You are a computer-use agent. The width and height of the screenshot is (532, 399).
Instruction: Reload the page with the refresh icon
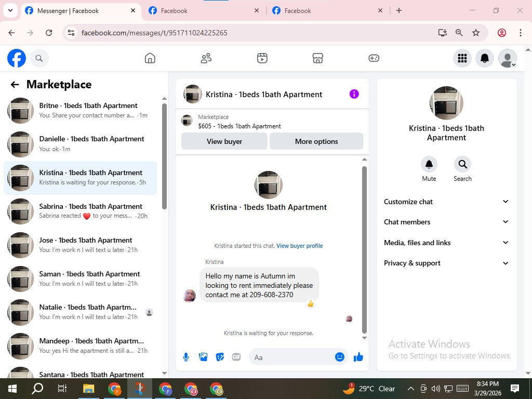point(49,33)
